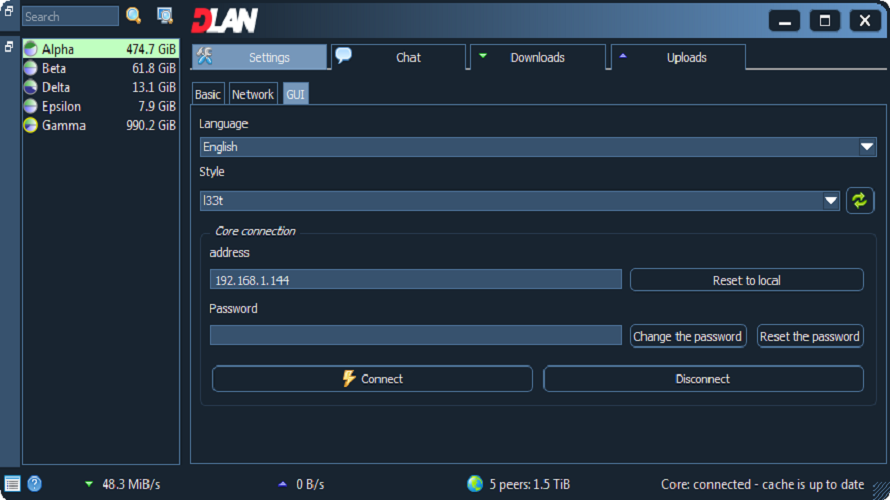Open the Downloads tab
Image resolution: width=890 pixels, height=500 pixels.
pos(538,57)
